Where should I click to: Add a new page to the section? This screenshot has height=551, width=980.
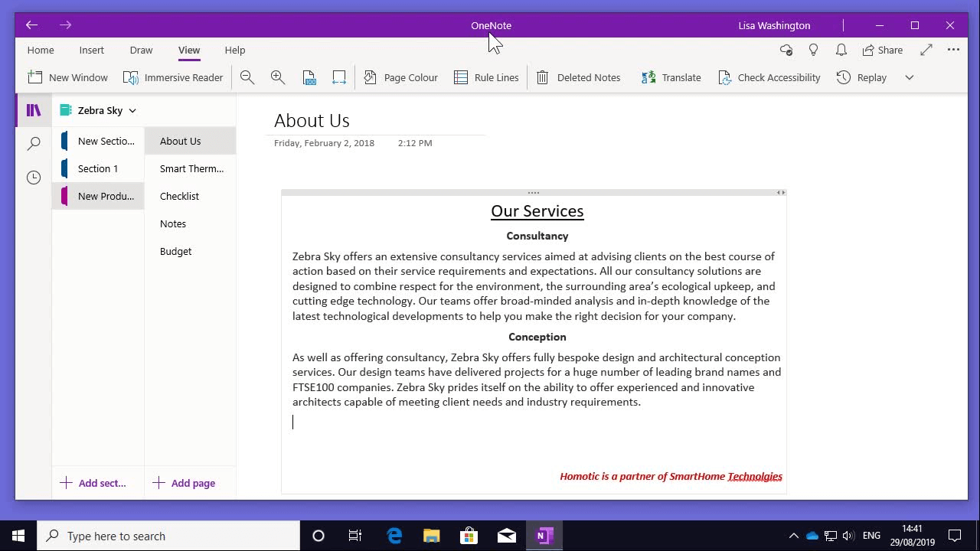click(x=184, y=483)
